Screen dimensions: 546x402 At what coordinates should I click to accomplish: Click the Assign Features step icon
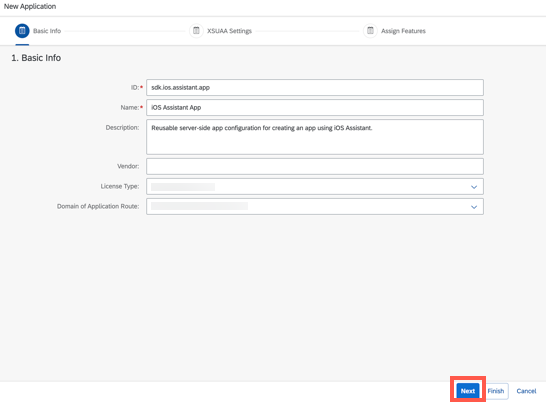[370, 31]
